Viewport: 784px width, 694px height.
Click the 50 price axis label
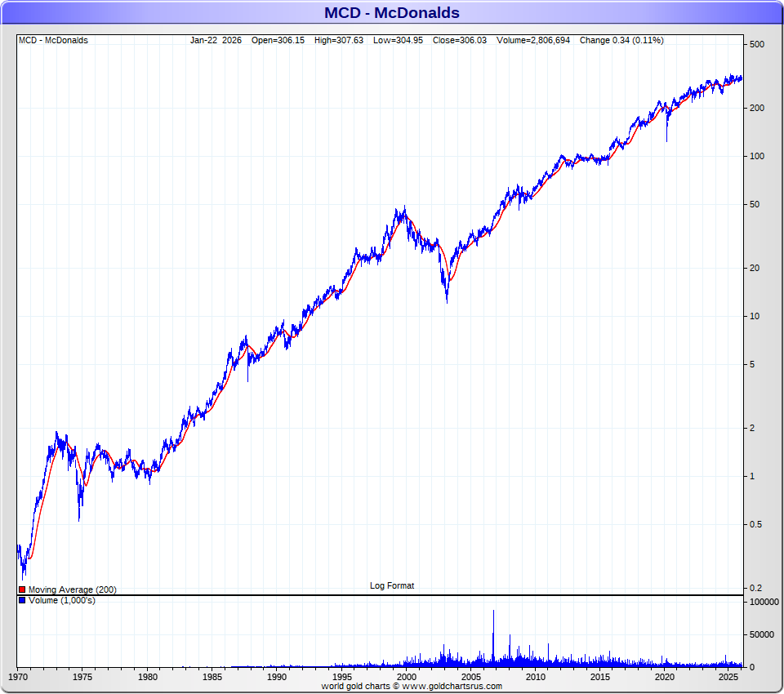755,204
